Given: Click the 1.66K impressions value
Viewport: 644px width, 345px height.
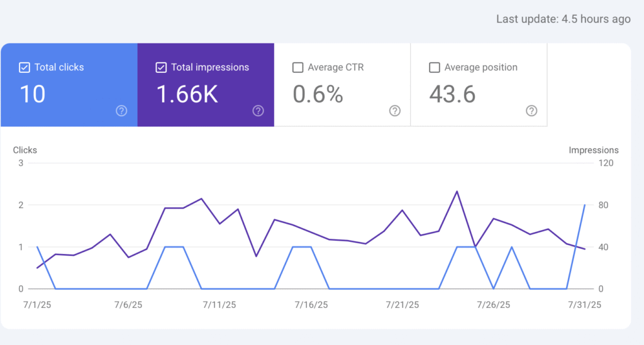Looking at the screenshot, I should pyautogui.click(x=187, y=94).
